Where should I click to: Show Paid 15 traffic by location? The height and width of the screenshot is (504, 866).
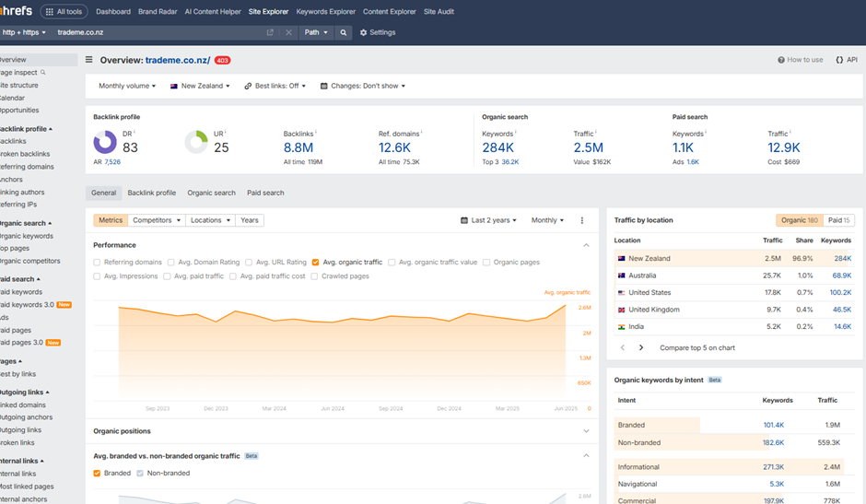pos(839,220)
